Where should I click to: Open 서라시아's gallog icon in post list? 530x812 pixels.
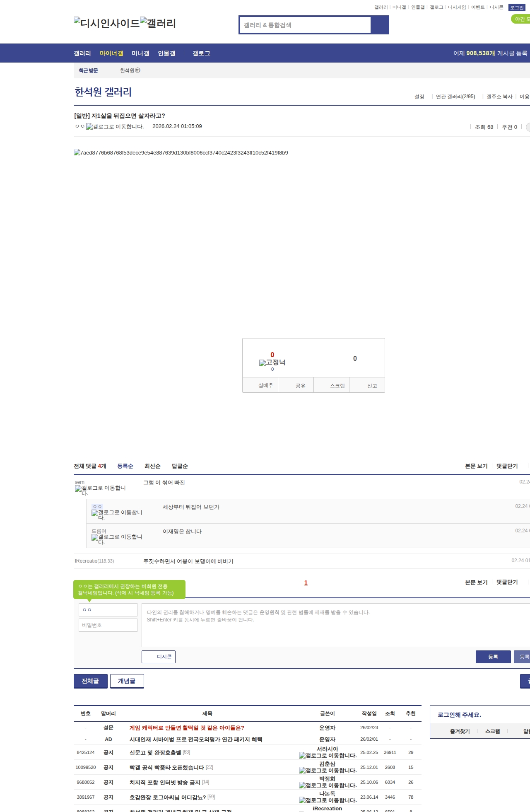click(328, 756)
